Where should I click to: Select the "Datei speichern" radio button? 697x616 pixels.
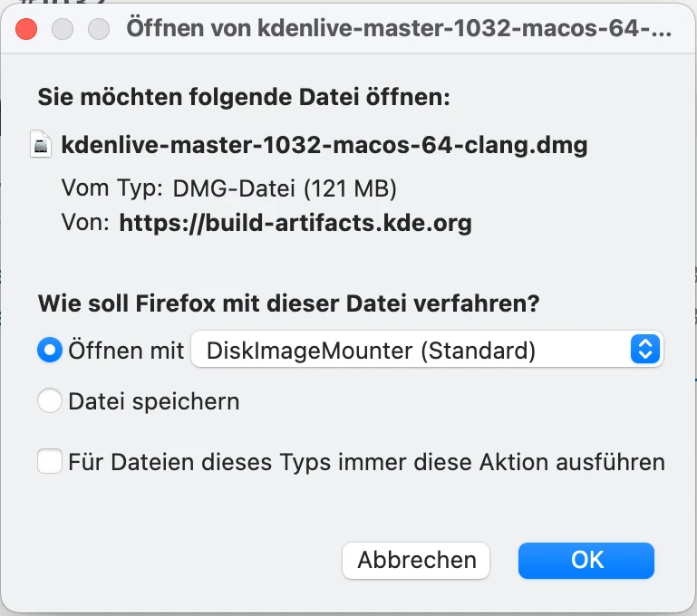[x=49, y=400]
